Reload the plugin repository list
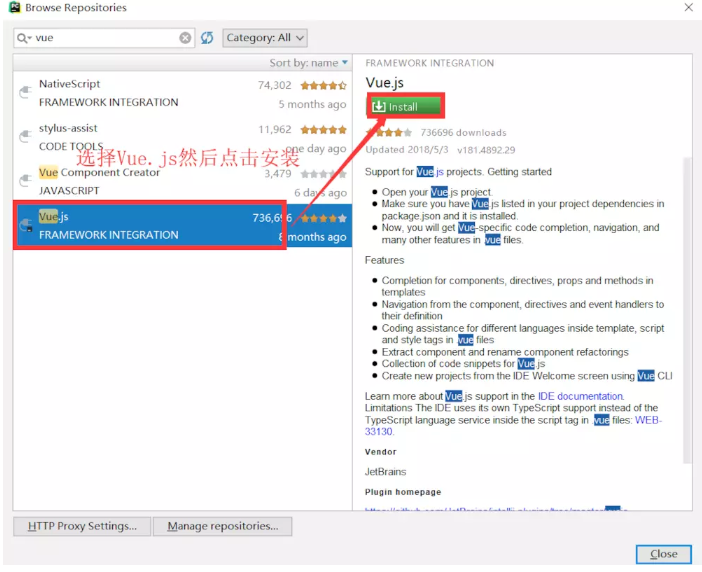This screenshot has height=572, width=702. (x=207, y=38)
